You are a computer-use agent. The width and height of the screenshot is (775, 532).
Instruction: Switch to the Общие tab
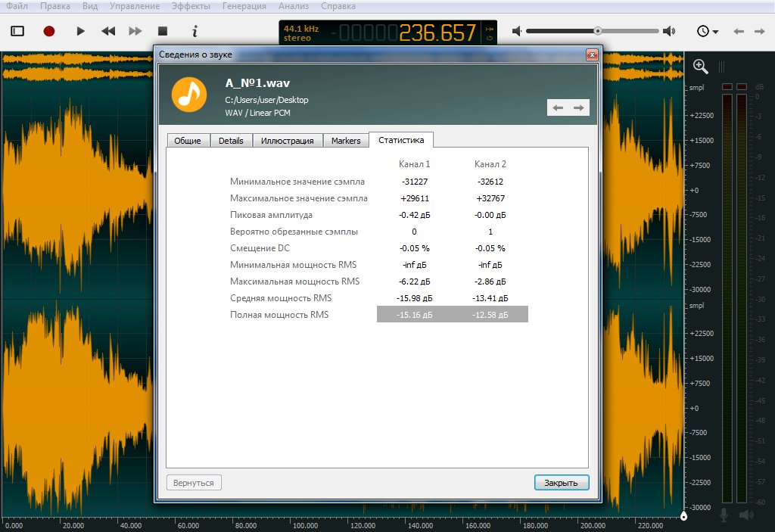click(188, 141)
